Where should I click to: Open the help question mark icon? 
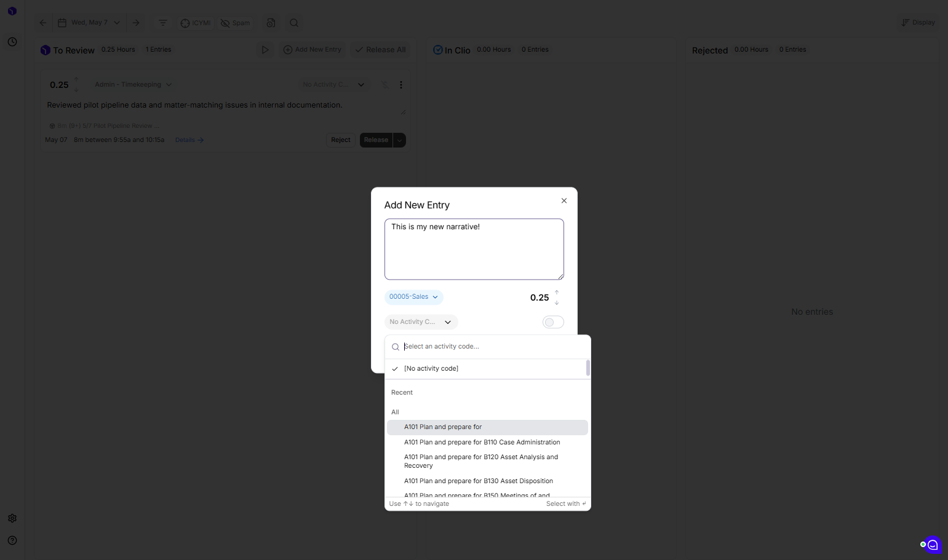click(x=12, y=540)
